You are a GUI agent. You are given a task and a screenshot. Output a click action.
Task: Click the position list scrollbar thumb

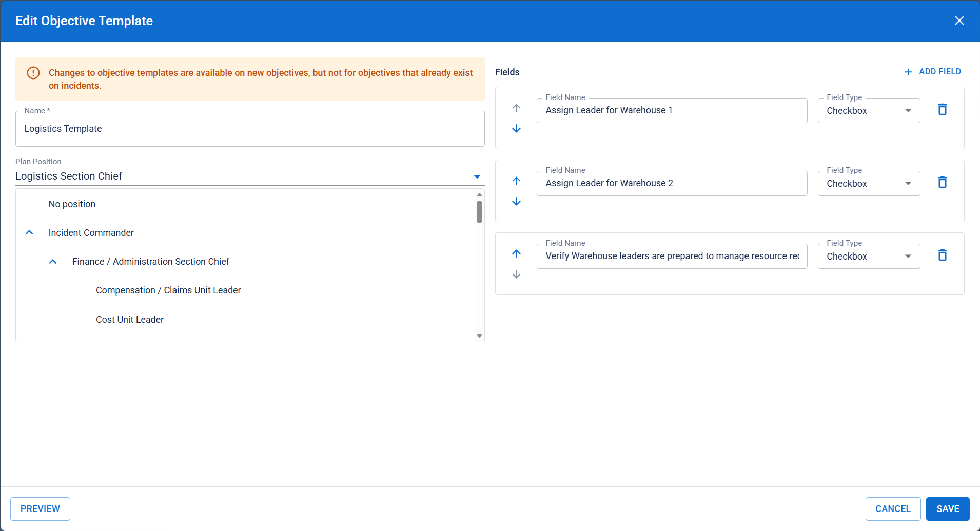click(x=479, y=212)
